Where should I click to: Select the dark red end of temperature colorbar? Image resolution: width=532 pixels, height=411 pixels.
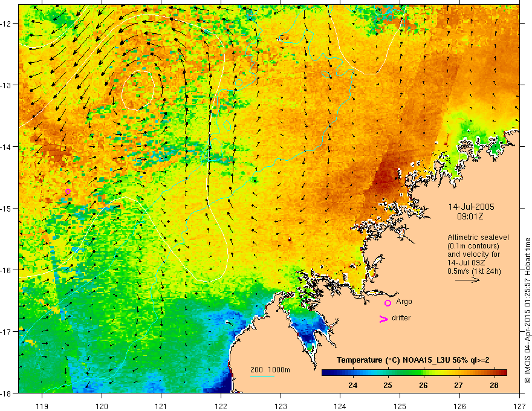pyautogui.click(x=503, y=372)
